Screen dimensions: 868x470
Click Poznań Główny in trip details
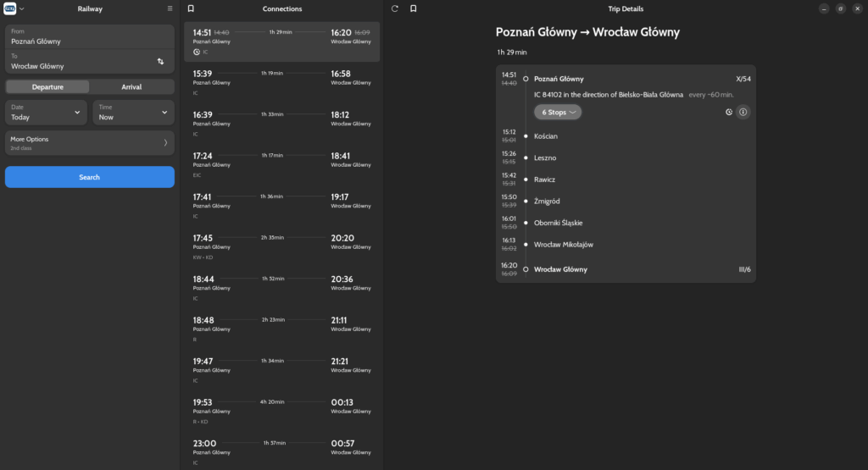pos(559,79)
